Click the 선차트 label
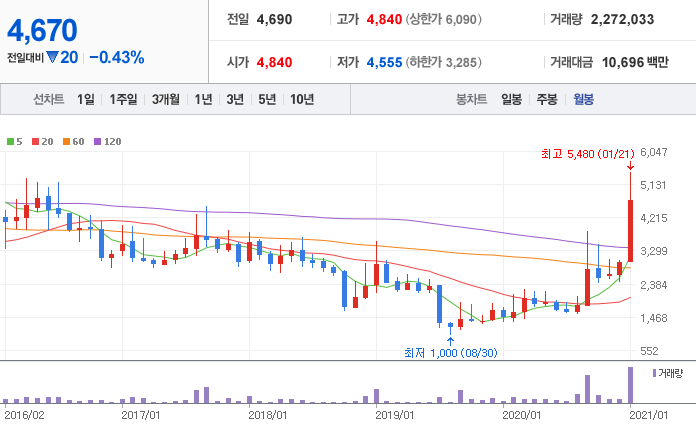The image size is (696, 438). tap(49, 99)
